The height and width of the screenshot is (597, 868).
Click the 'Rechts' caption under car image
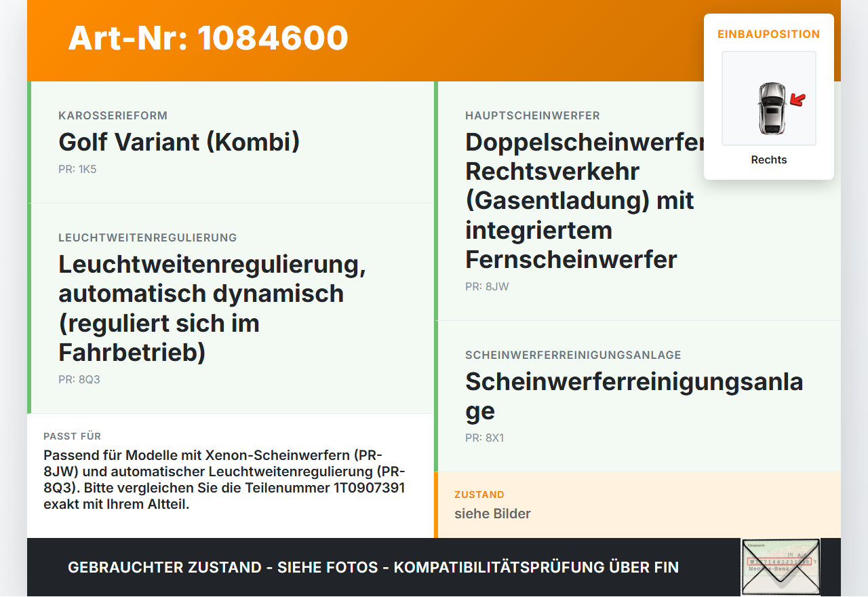click(x=769, y=160)
